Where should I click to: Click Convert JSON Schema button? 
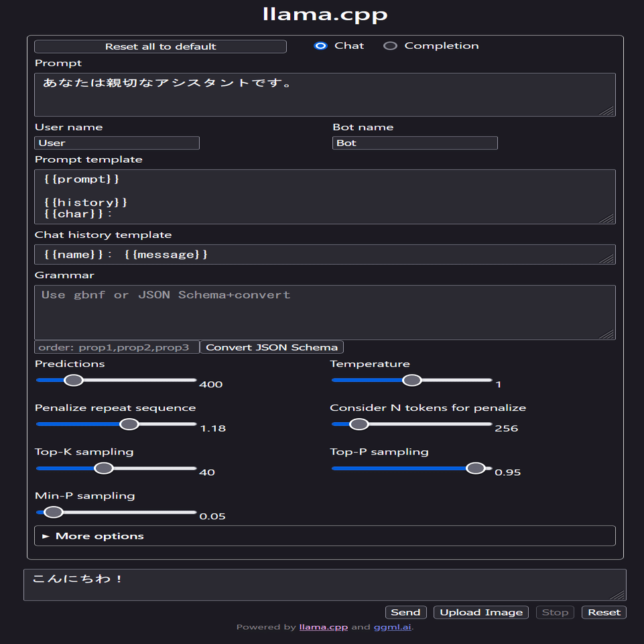coord(271,347)
